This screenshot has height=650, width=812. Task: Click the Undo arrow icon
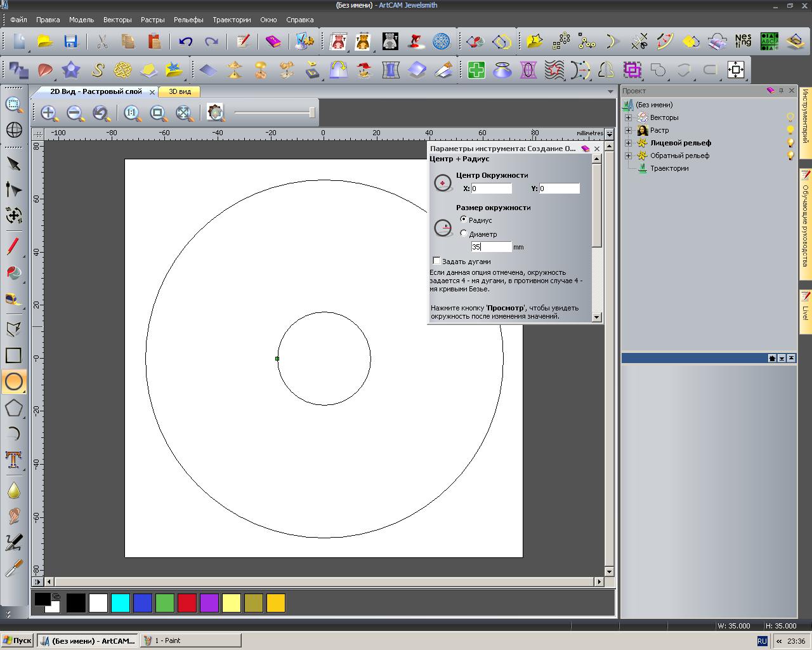[185, 42]
